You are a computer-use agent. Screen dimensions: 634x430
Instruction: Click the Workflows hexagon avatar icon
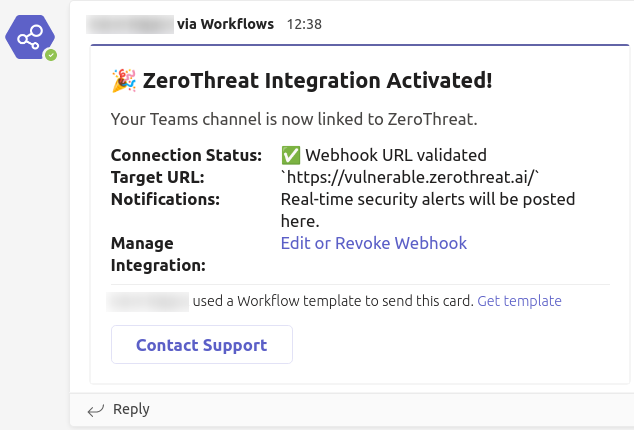tap(30, 37)
